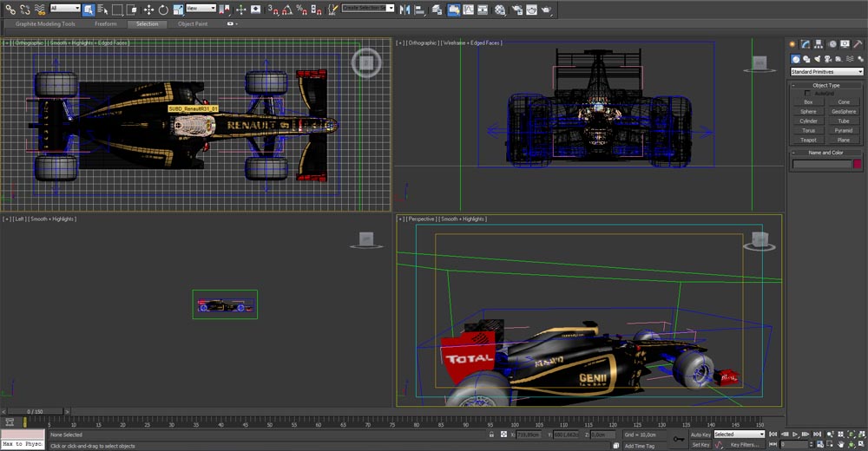The height and width of the screenshot is (451, 868).
Task: Select the Select and Link tool
Action: pyautogui.click(x=10, y=10)
